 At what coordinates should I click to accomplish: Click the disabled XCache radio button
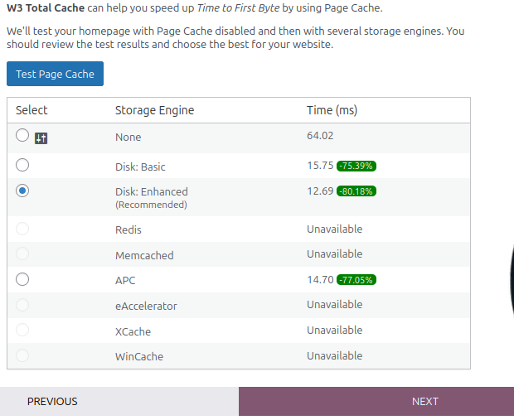pyautogui.click(x=22, y=330)
